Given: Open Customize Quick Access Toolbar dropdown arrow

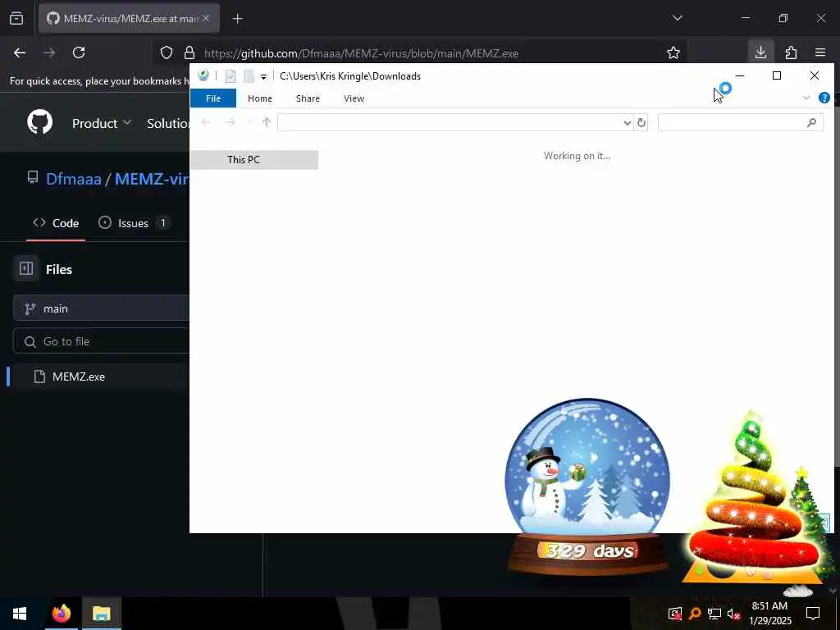Looking at the screenshot, I should 263,76.
